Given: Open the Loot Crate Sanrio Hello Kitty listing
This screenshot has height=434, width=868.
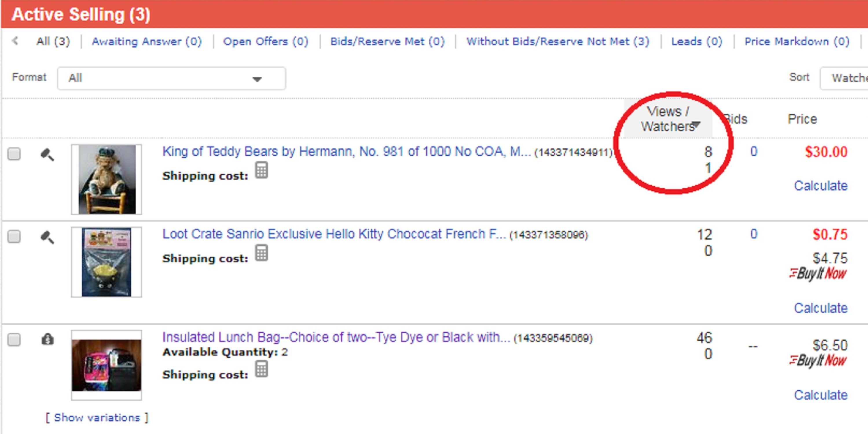Looking at the screenshot, I should (334, 234).
